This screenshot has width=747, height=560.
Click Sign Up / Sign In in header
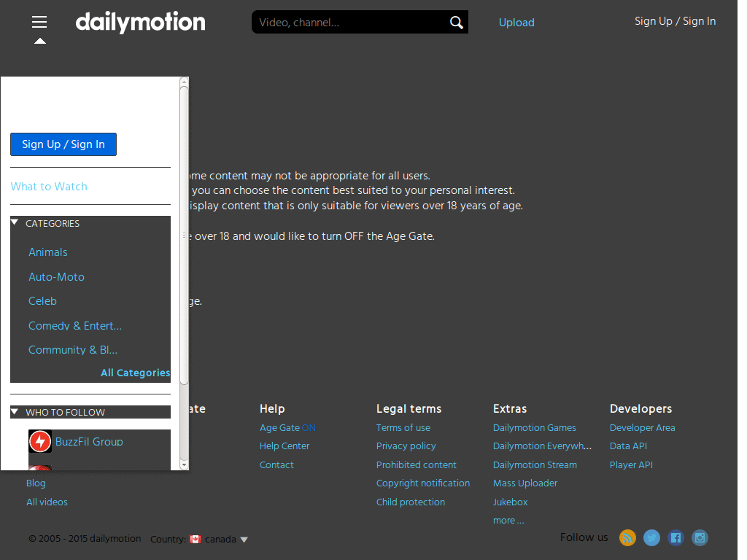point(675,21)
